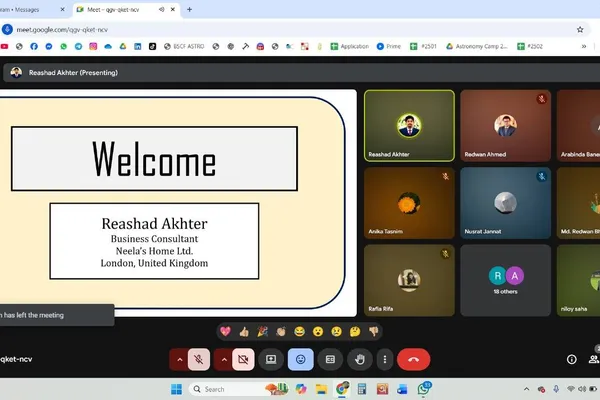Open video settings chevron beside camera
The width and height of the screenshot is (600, 400).
pyautogui.click(x=224, y=359)
